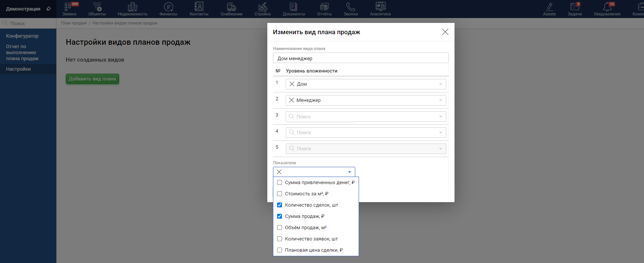644x263 pixels.
Task: Click the Добавить вид плана button
Action: [92, 79]
